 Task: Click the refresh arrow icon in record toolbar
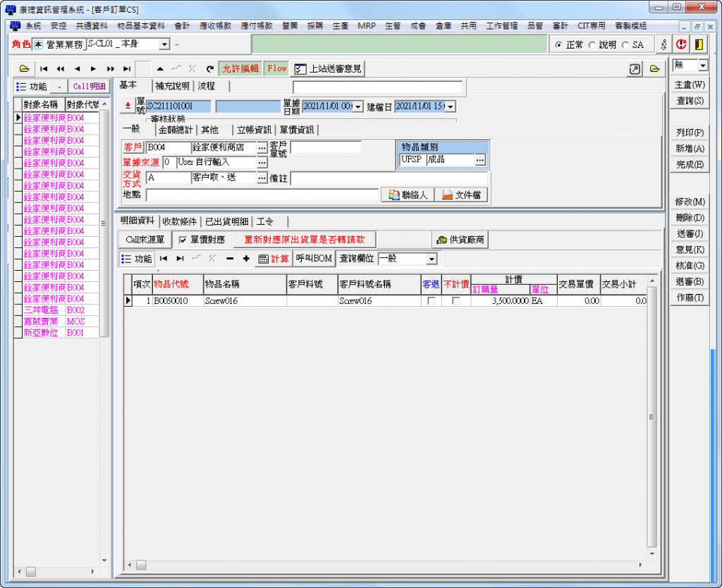(x=209, y=68)
